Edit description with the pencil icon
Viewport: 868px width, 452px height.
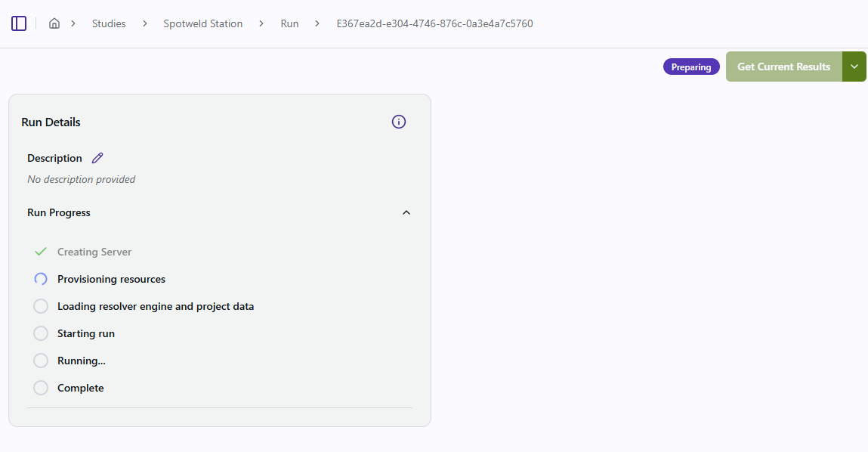point(97,158)
